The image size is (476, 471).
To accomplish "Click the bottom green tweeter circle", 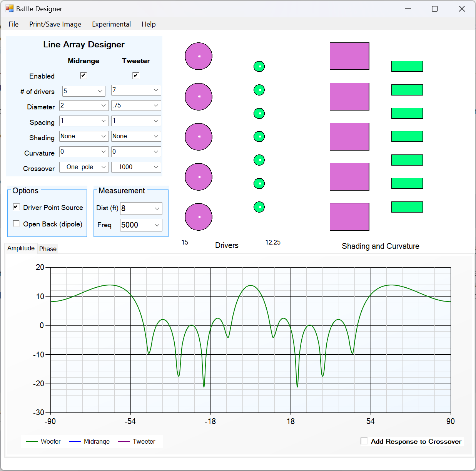I will pos(259,207).
